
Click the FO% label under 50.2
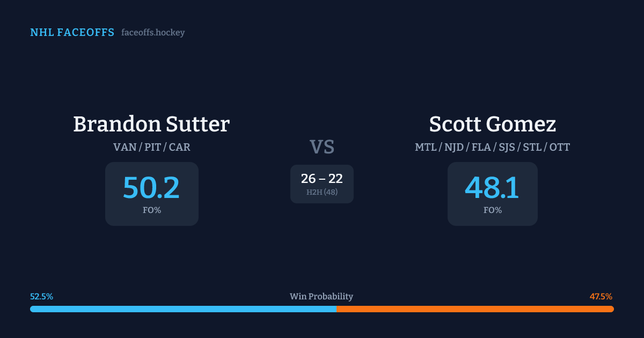[151, 210]
